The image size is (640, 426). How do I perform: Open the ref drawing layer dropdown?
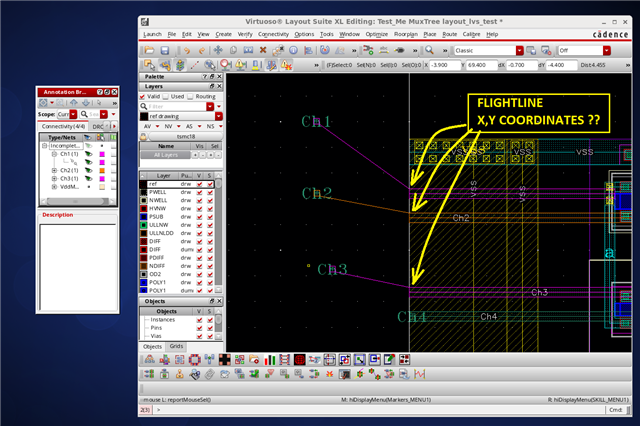coord(219,116)
